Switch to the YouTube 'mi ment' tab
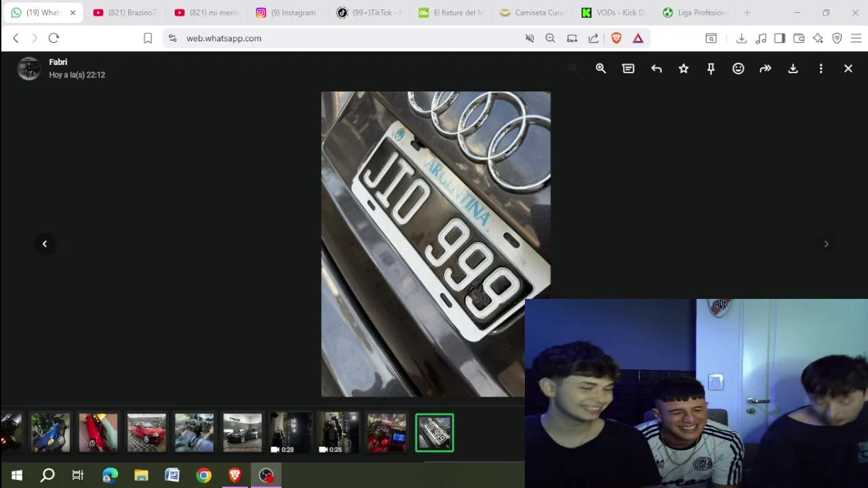The image size is (868, 488). coord(207,13)
